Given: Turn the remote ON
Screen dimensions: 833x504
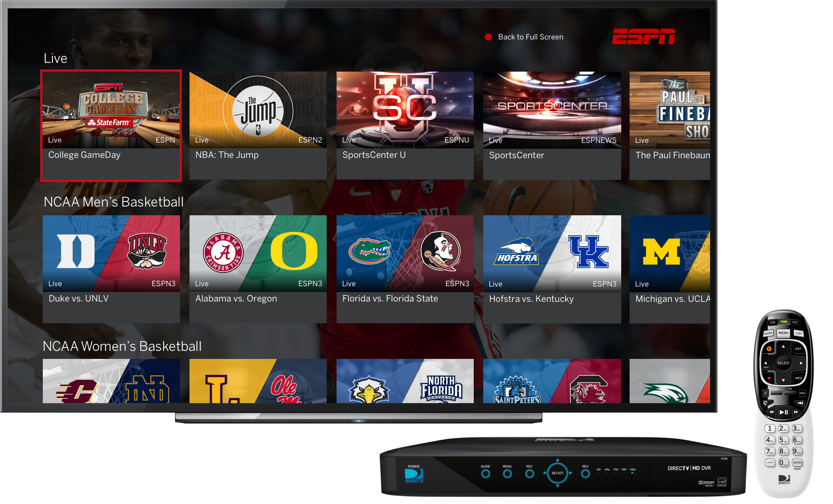Looking at the screenshot, I should click(772, 322).
